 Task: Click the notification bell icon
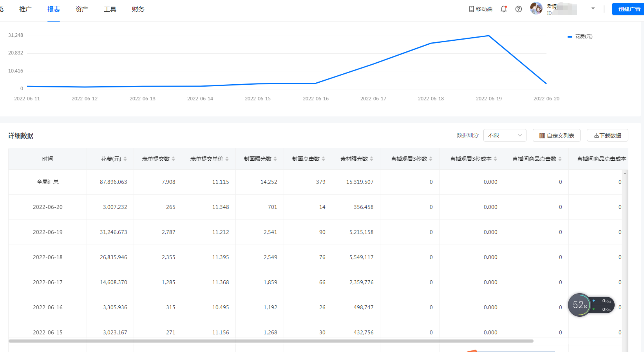pyautogui.click(x=504, y=9)
